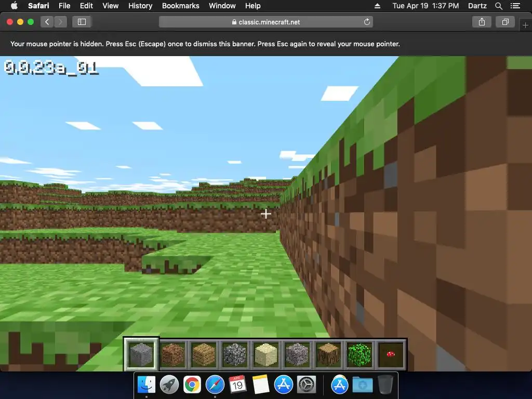This screenshot has height=399, width=532.
Task: Open a new tab with plus button
Action: click(x=525, y=25)
